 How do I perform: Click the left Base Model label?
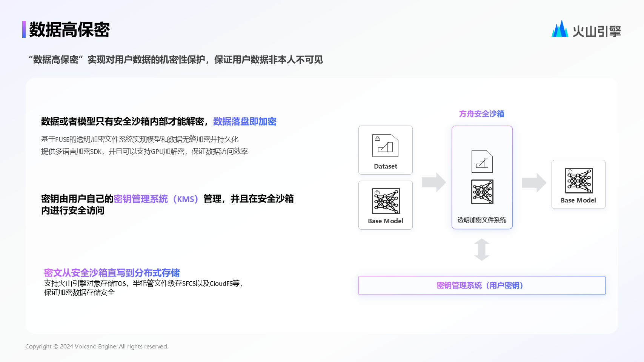[386, 221]
